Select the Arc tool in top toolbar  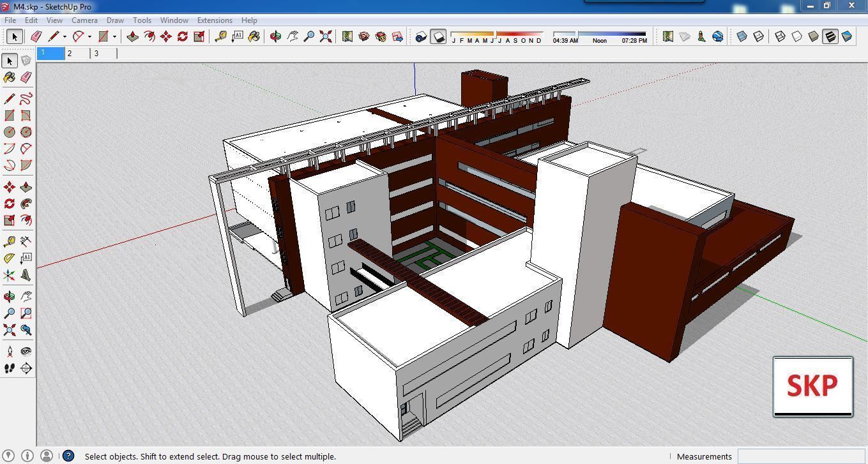coord(79,36)
